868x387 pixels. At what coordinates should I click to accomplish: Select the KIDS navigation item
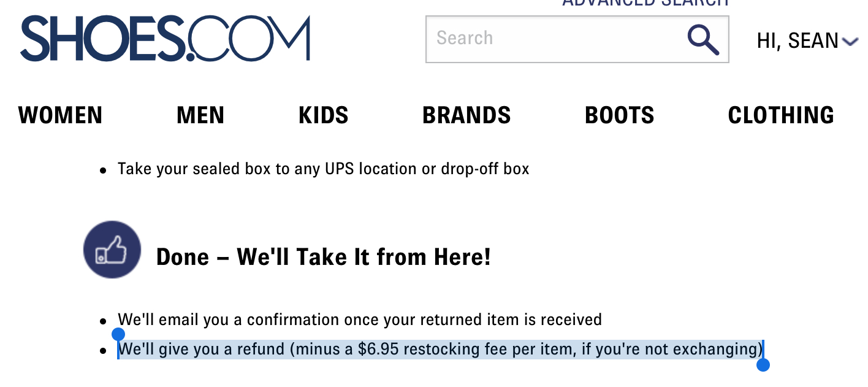click(x=323, y=115)
